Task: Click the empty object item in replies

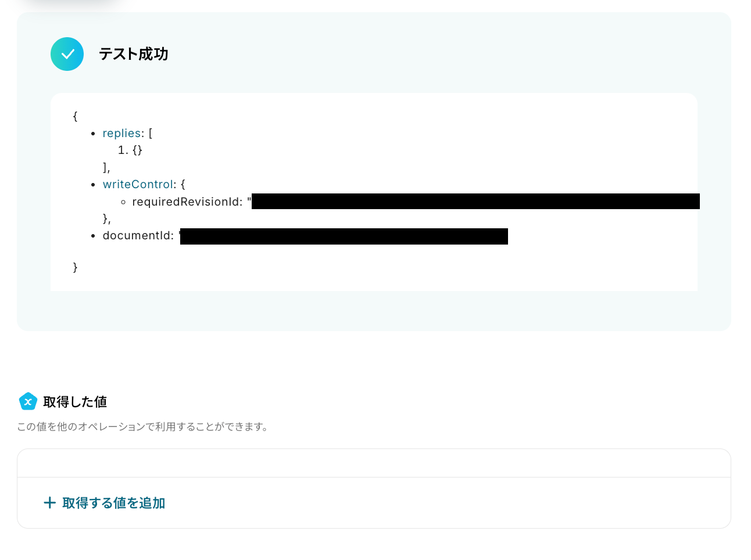Action: point(138,150)
